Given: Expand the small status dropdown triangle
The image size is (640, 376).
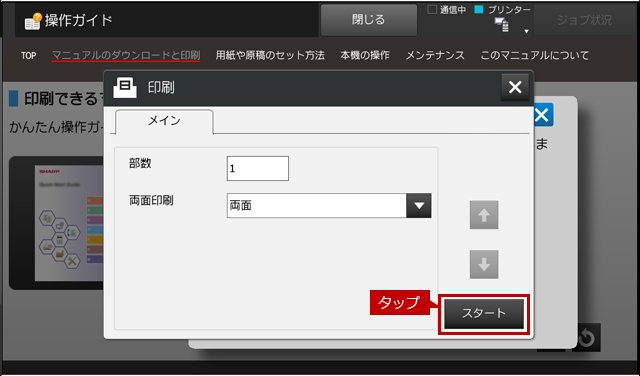Looking at the screenshot, I should tap(526, 31).
